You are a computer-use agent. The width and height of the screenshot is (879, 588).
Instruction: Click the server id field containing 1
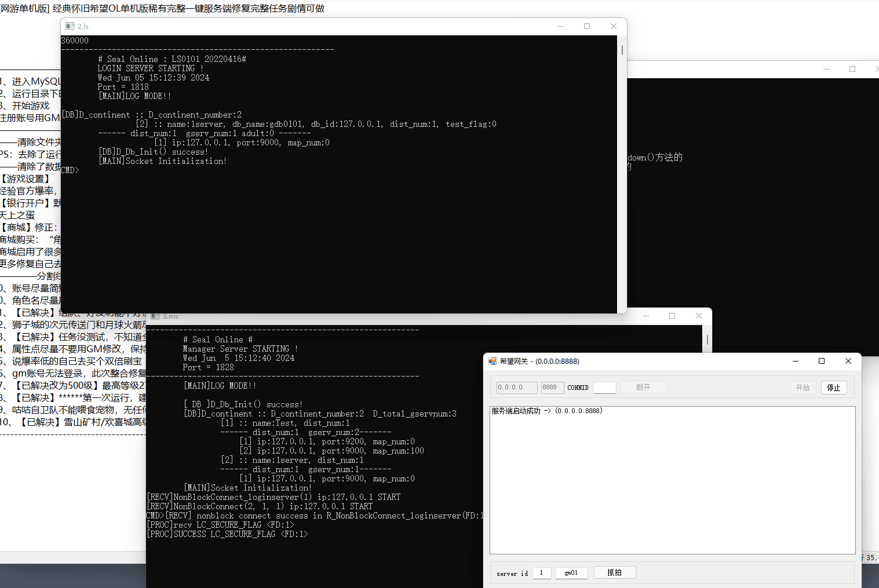pyautogui.click(x=542, y=573)
